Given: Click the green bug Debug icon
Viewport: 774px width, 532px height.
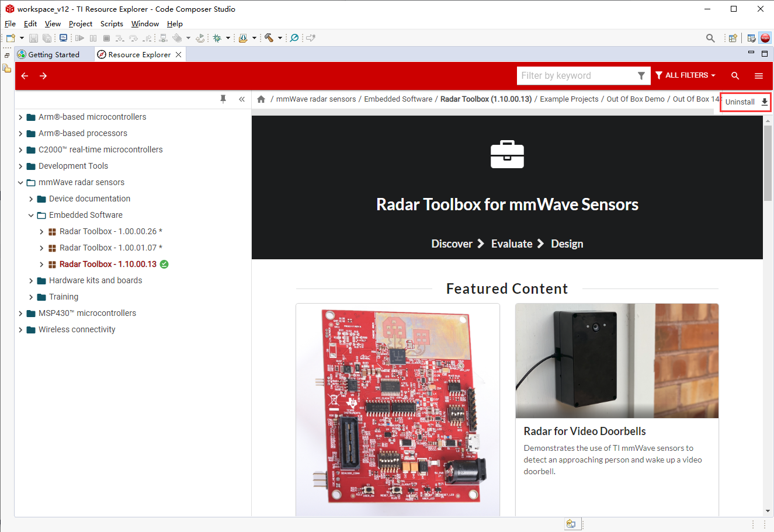Looking at the screenshot, I should [x=217, y=38].
